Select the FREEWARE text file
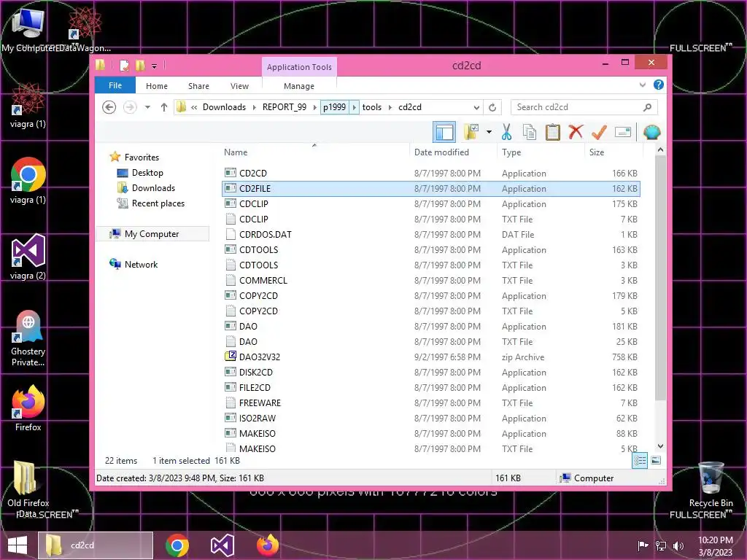The width and height of the screenshot is (747, 560). point(430,402)
